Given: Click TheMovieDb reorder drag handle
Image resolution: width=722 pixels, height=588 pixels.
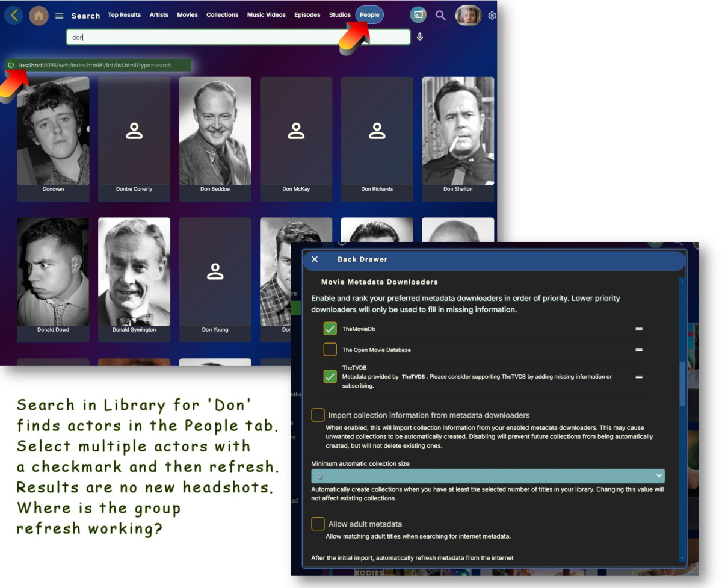Looking at the screenshot, I should [x=639, y=329].
